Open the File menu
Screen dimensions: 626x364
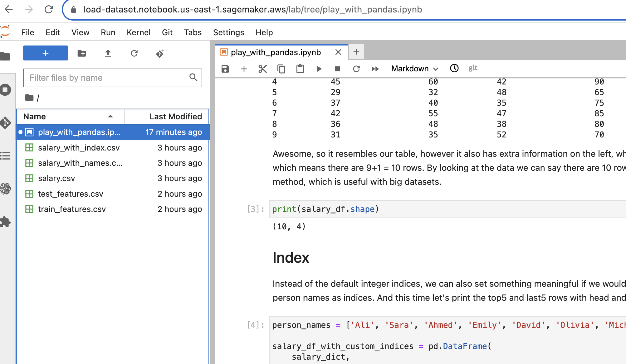point(27,32)
